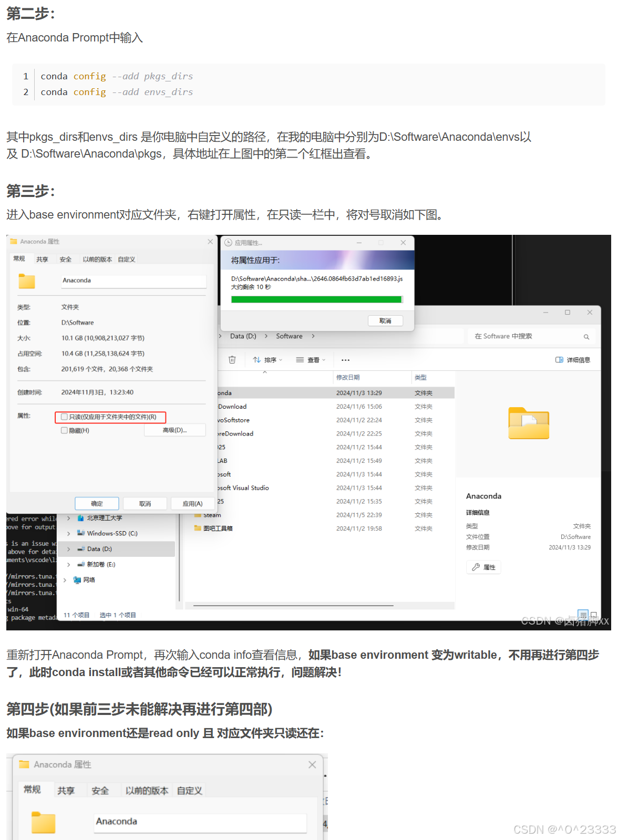Click the Explorer horizontal scrollbar
The image size is (618, 840).
pos(293,606)
